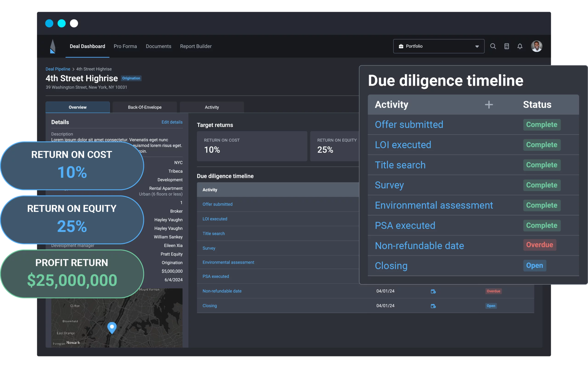This screenshot has height=368, width=588.
Task: Click calendar icon in Non-refundable date row
Action: [433, 291]
